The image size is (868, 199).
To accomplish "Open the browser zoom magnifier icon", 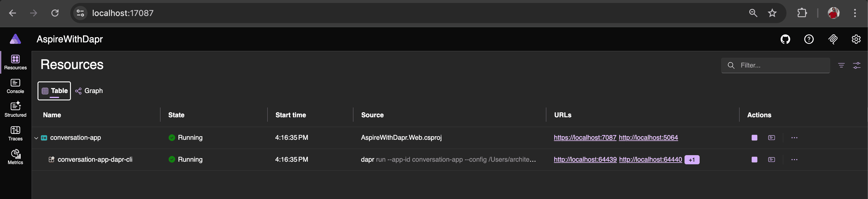I will point(753,13).
